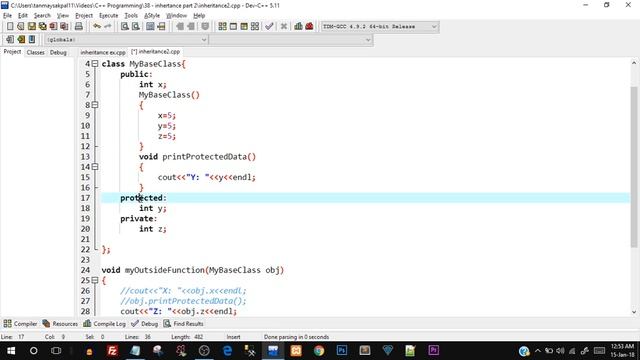Open the Compiler bottom panel tab

click(20, 324)
